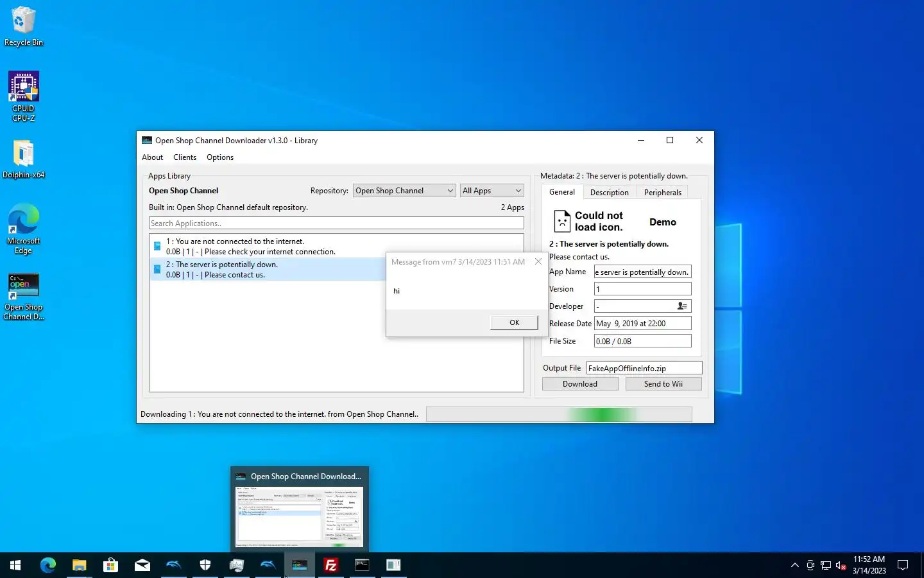This screenshot has height=578, width=924.
Task: Open the Resource Monitor taskbar icon
Action: (x=237, y=565)
